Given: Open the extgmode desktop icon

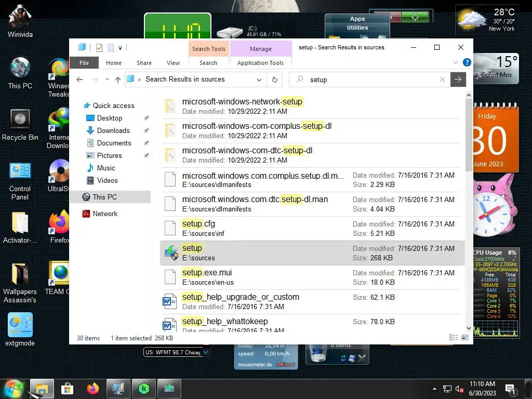Looking at the screenshot, I should click(20, 329).
